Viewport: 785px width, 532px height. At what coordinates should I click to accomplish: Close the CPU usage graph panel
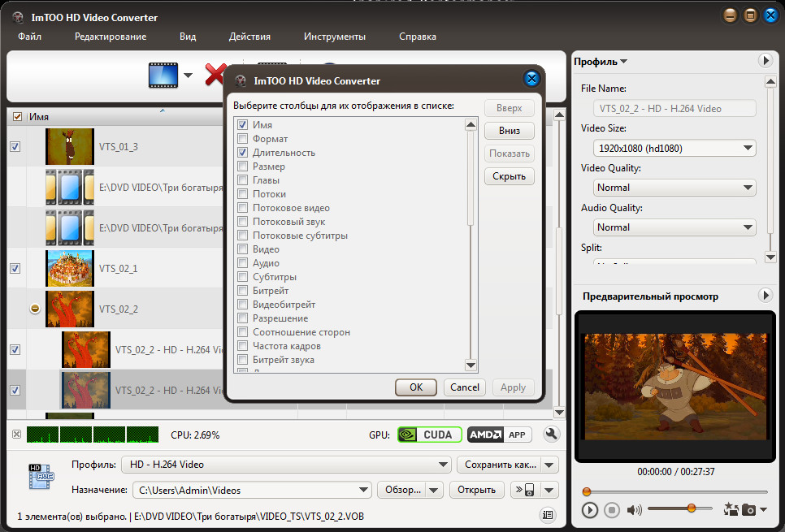(16, 435)
